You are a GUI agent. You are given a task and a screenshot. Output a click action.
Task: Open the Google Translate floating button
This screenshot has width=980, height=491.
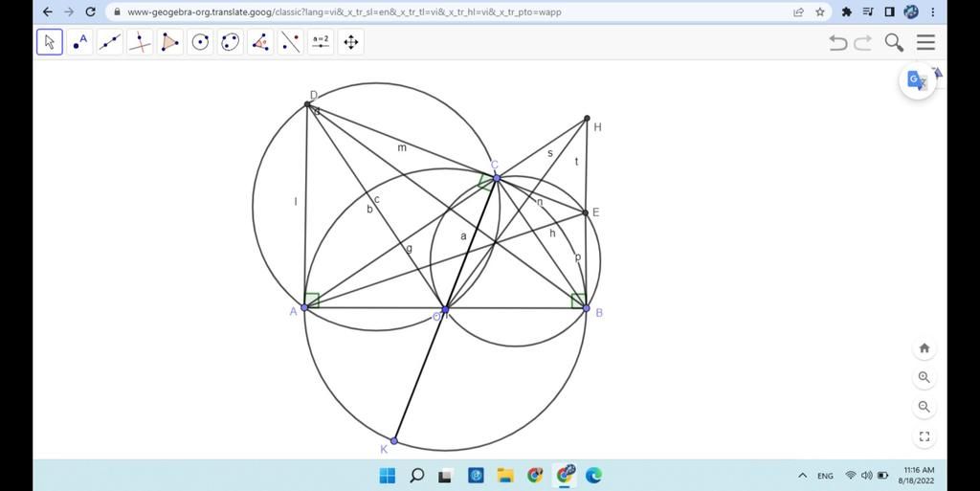917,80
